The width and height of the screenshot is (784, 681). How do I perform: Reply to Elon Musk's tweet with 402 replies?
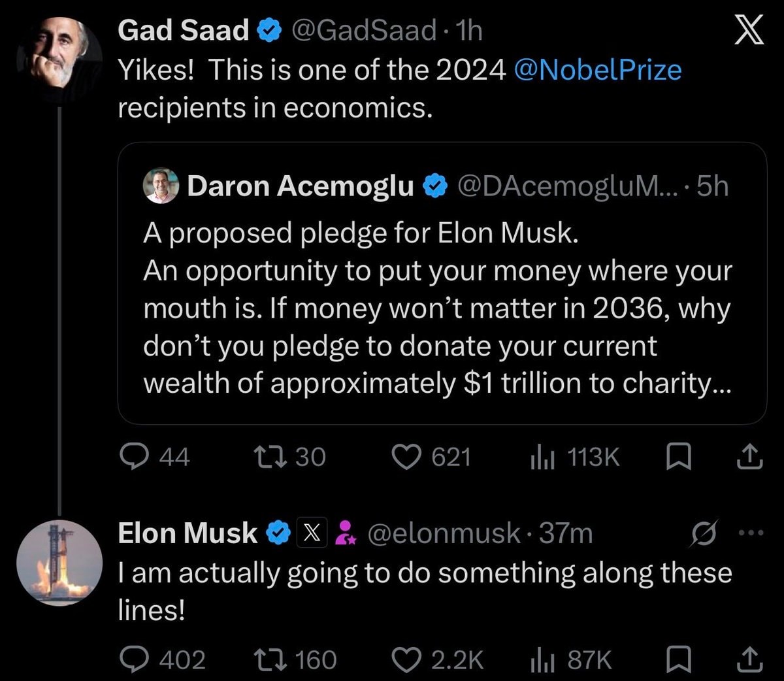pyautogui.click(x=135, y=659)
